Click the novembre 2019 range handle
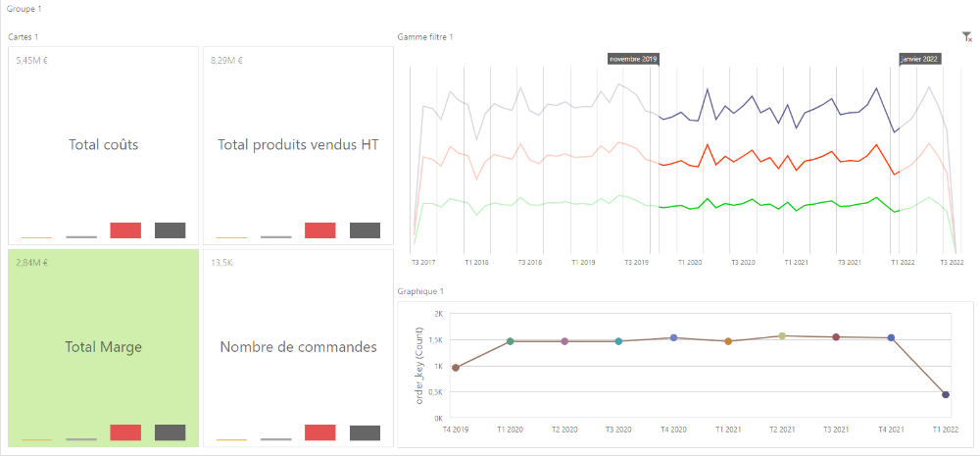Image resolution: width=980 pixels, height=456 pixels. [x=634, y=59]
